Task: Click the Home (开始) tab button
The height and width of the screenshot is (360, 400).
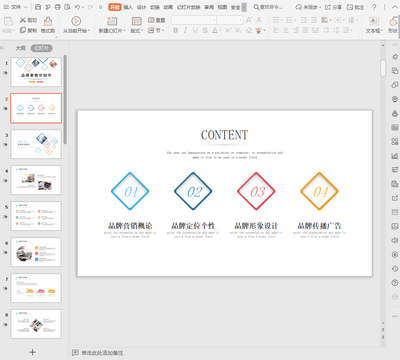Action: [115, 7]
